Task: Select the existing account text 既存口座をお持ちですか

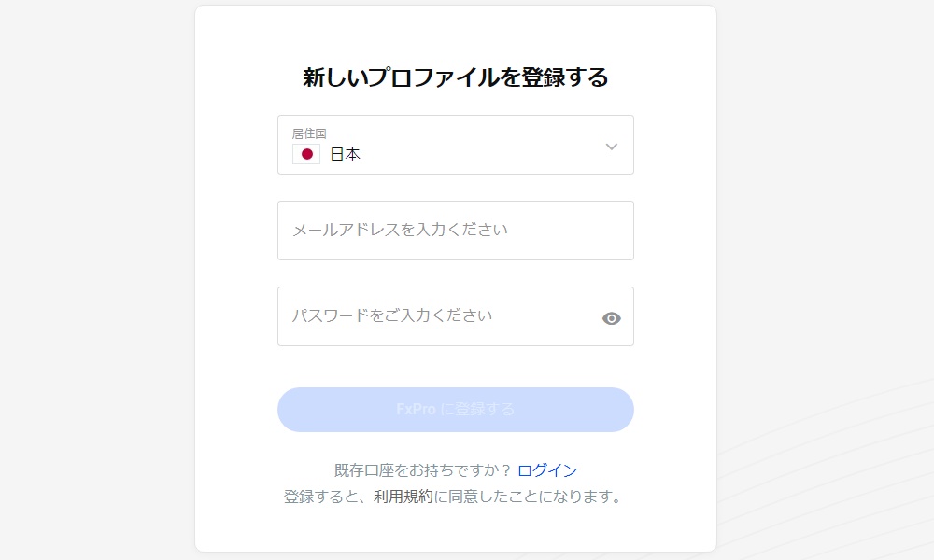Action: pos(425,470)
